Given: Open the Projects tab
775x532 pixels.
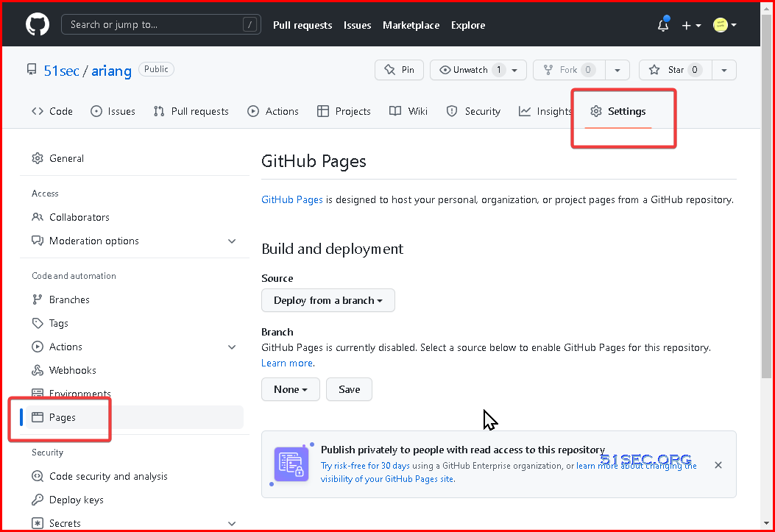Looking at the screenshot, I should (344, 111).
